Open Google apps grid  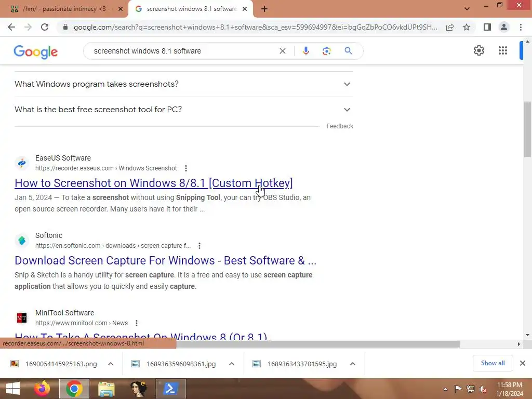[503, 50]
